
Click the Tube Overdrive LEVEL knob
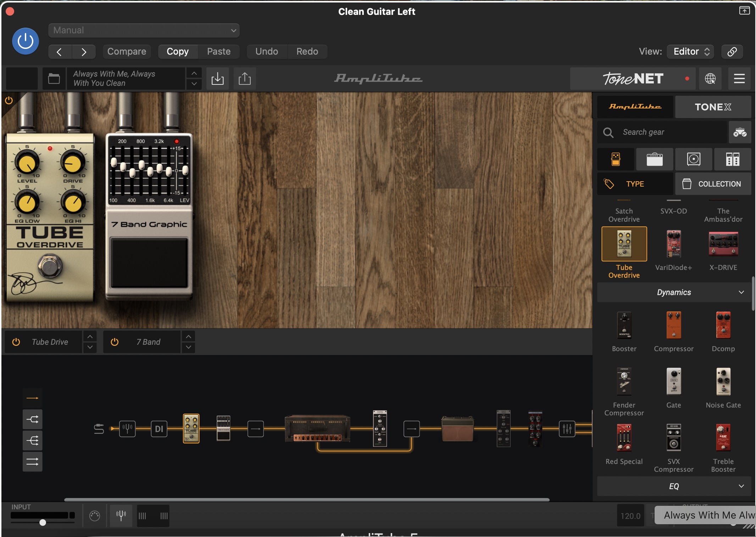click(x=27, y=162)
